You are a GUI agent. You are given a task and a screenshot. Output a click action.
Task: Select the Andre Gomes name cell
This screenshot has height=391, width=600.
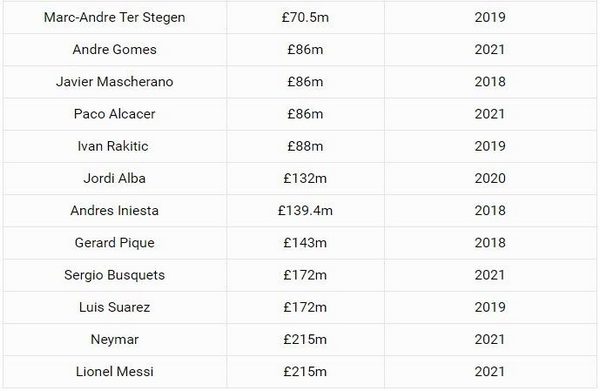[x=114, y=49]
